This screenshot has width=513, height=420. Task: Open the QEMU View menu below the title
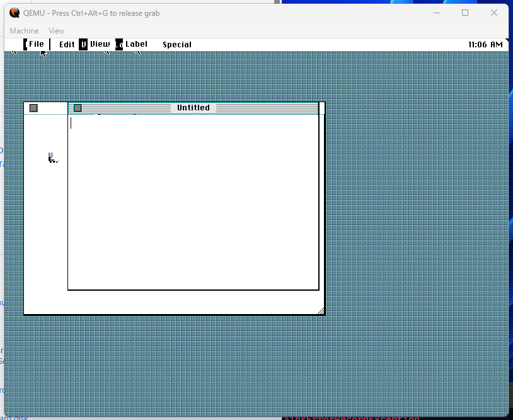(x=56, y=30)
